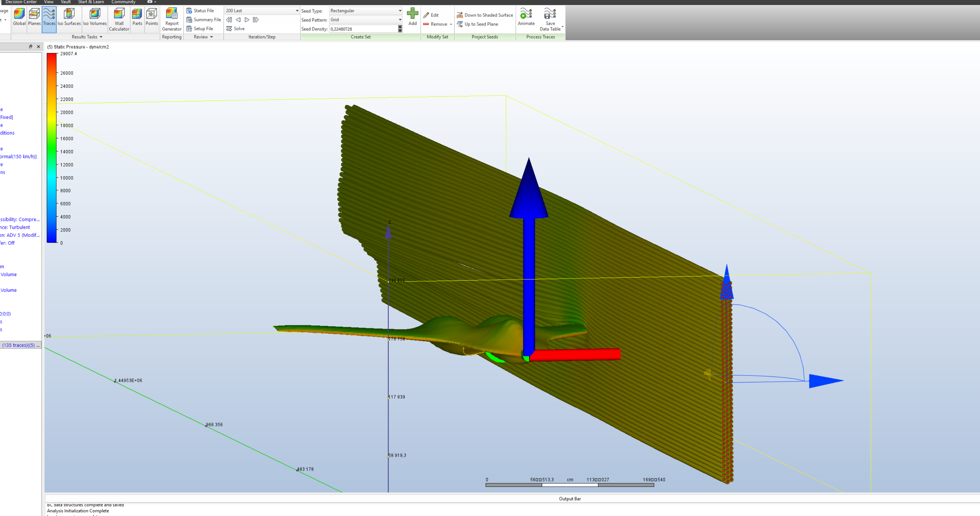Jump to the first iteration step
The height and width of the screenshot is (516, 980).
229,20
